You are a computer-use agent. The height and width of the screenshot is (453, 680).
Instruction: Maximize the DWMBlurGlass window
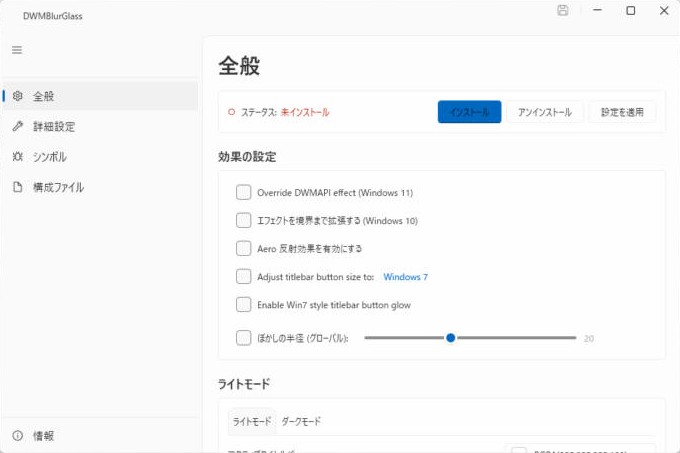631,10
